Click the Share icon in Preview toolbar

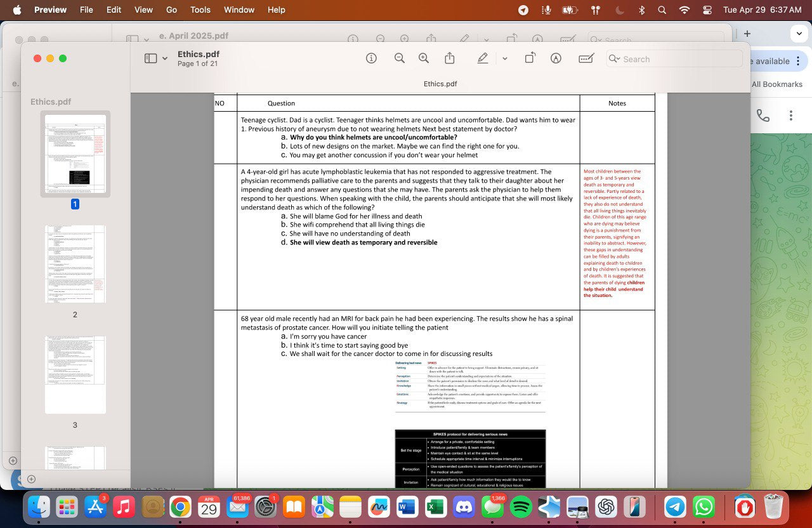pyautogui.click(x=450, y=58)
